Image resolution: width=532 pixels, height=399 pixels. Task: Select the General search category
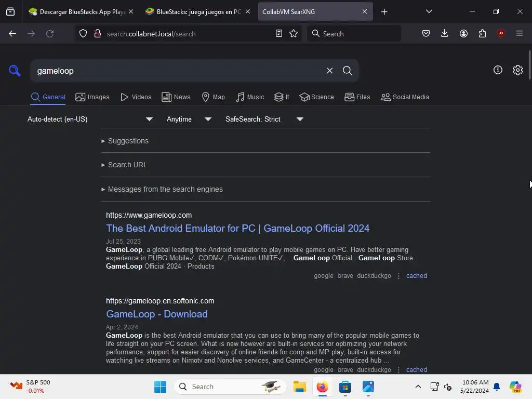pyautogui.click(x=48, y=97)
